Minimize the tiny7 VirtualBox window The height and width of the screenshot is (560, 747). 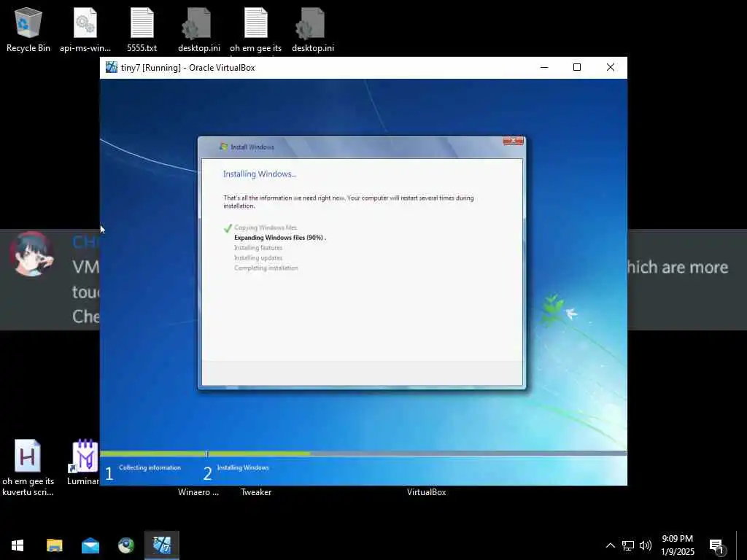point(544,67)
